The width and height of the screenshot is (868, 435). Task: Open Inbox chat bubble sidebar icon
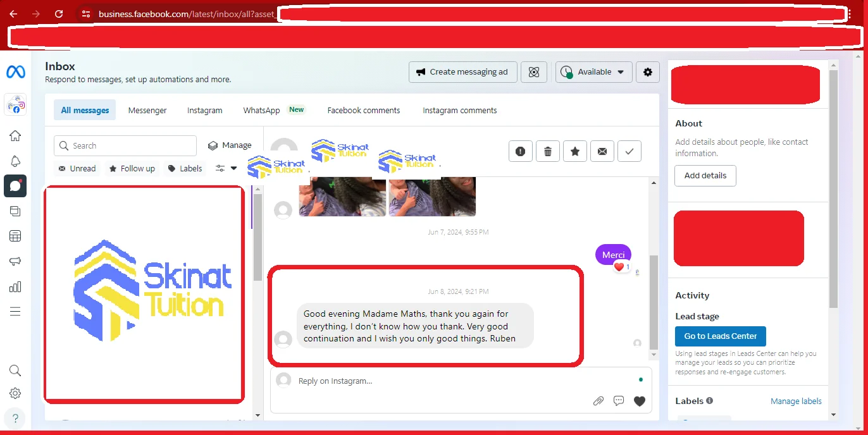click(15, 186)
